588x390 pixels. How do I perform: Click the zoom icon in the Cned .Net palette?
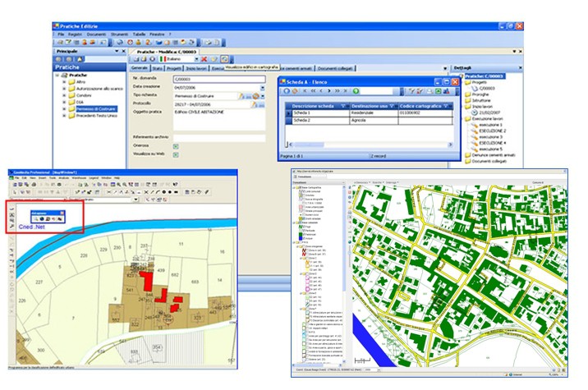tap(35, 218)
